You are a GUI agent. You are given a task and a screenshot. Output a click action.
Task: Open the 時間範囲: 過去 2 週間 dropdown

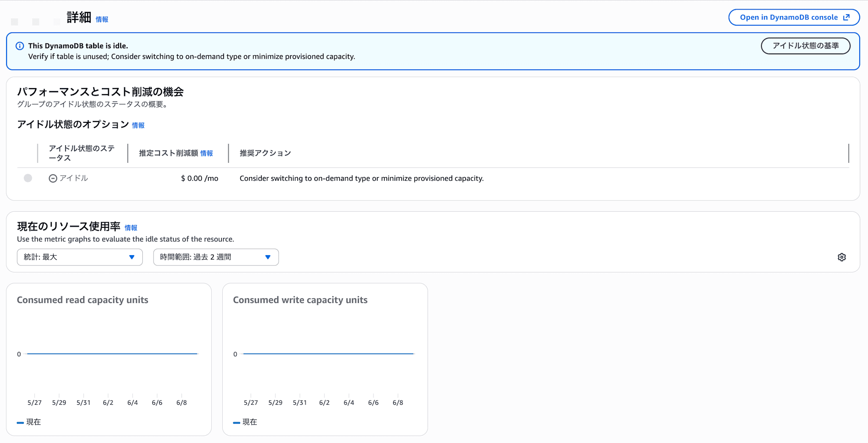pyautogui.click(x=216, y=257)
